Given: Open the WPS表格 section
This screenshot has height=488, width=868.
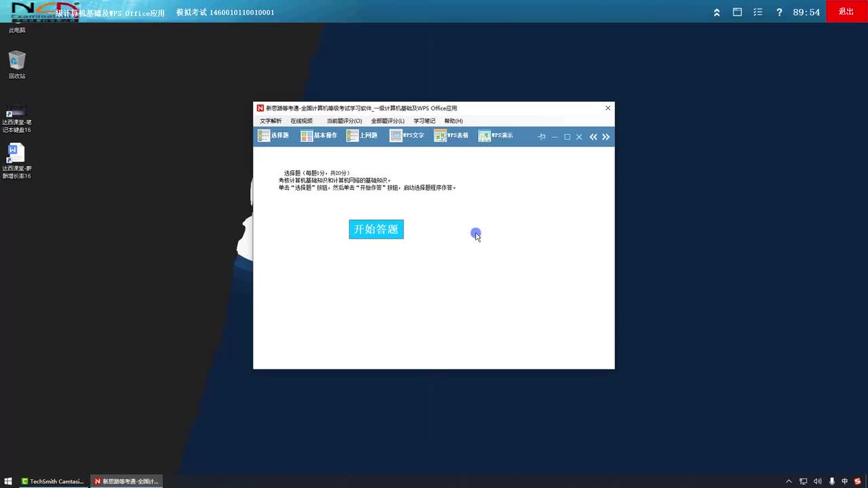Looking at the screenshot, I should 451,136.
